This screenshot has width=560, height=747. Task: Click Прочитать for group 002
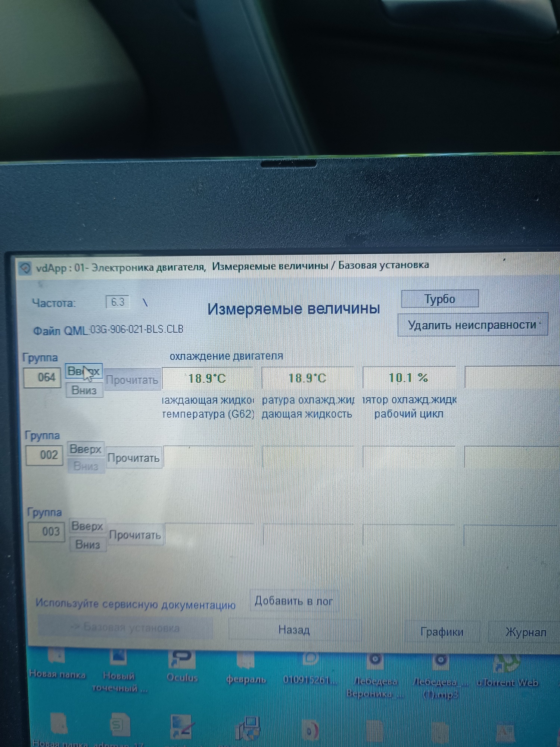133,458
